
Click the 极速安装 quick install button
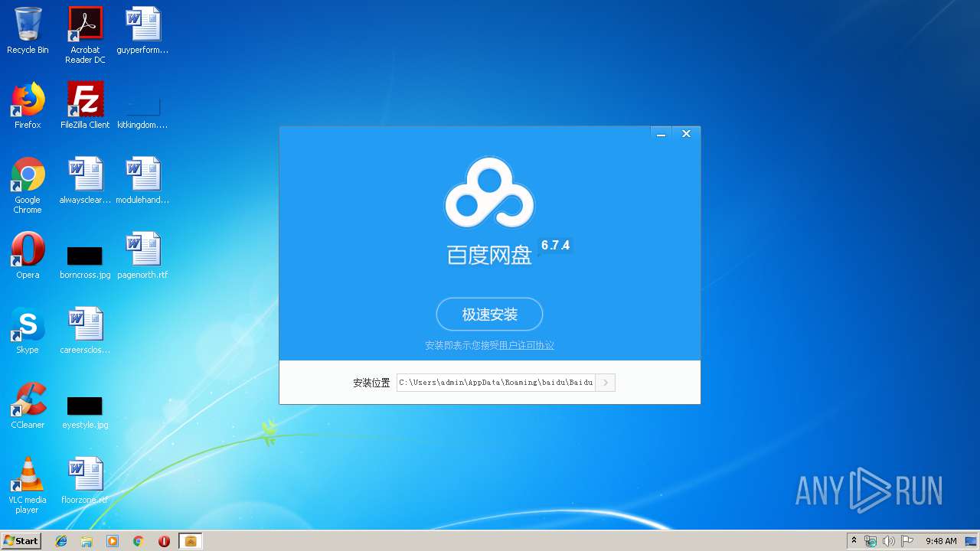pos(489,315)
